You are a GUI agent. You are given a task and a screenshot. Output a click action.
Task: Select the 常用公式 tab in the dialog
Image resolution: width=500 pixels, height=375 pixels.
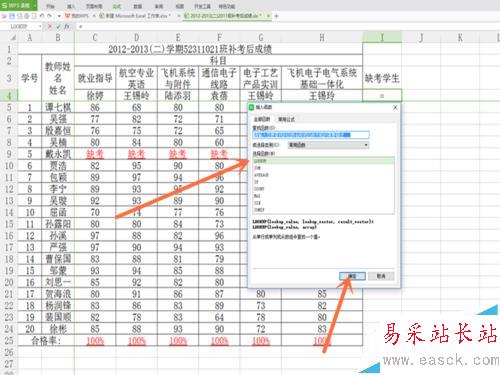click(x=286, y=119)
